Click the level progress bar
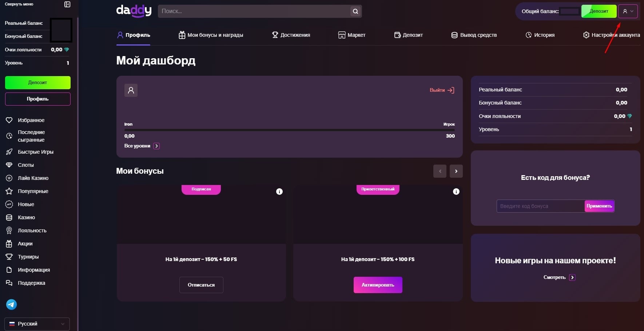This screenshot has height=331, width=644. tap(289, 130)
